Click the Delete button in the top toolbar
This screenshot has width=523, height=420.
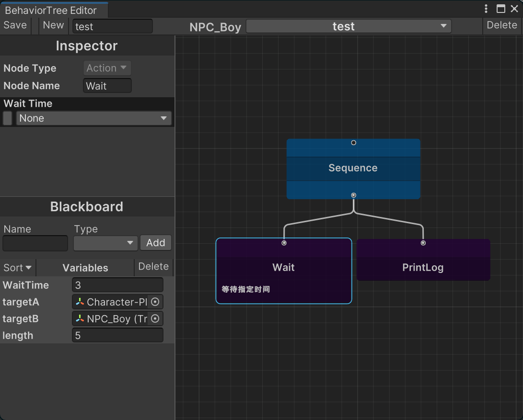click(502, 25)
